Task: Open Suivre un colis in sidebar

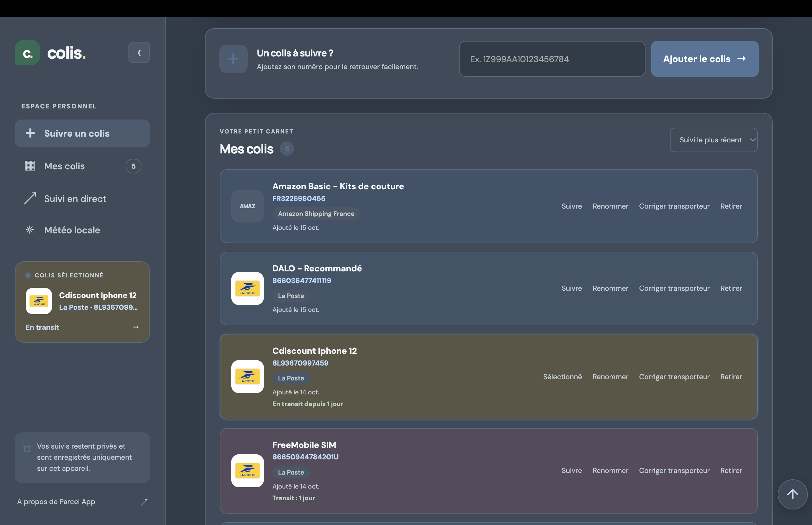Action: point(82,133)
